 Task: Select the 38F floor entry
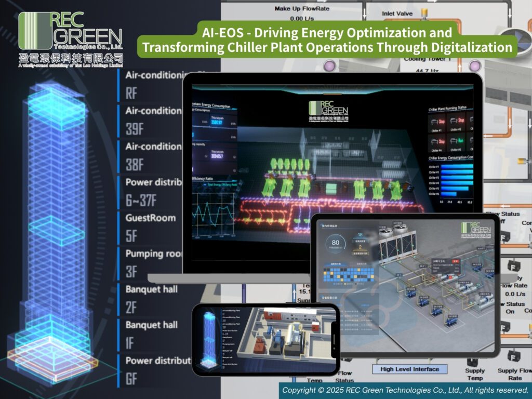click(135, 165)
